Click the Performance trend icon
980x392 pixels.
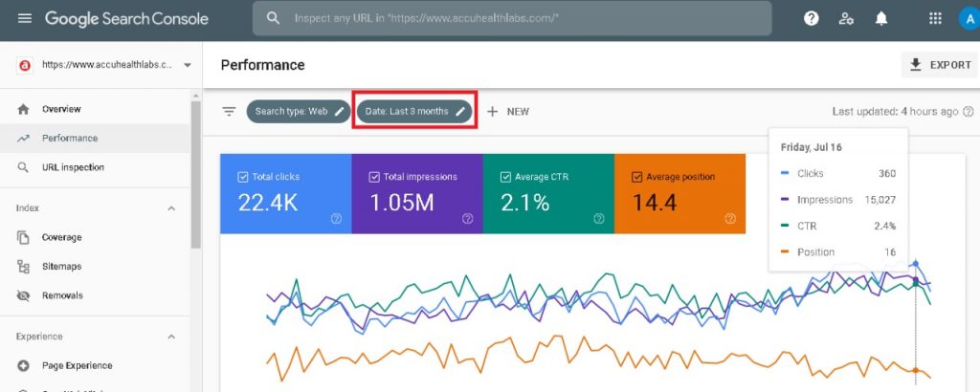click(x=23, y=139)
